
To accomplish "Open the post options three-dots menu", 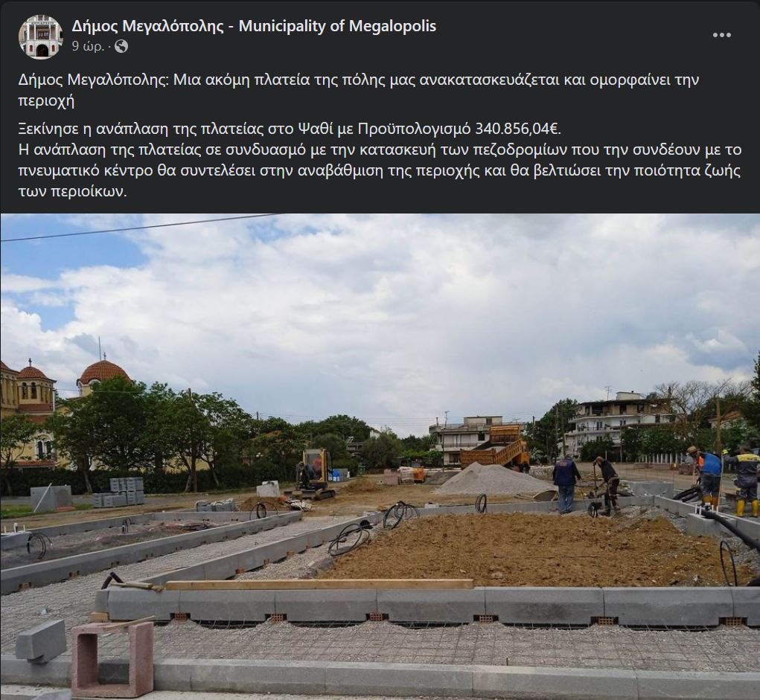I will pyautogui.click(x=721, y=35).
